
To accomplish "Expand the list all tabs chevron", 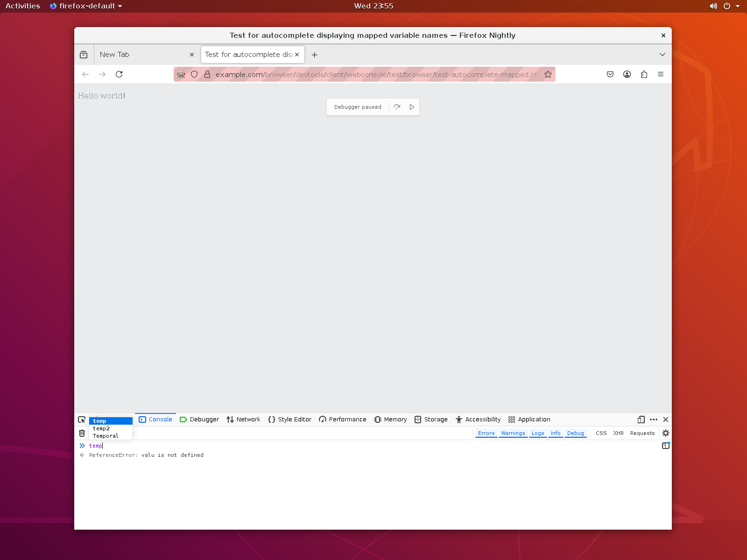I will click(x=662, y=55).
